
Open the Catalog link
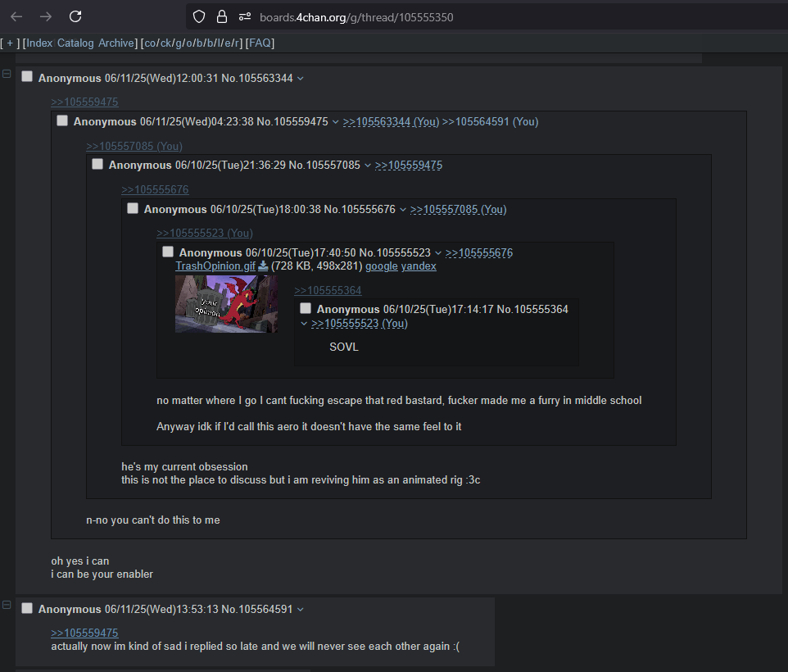pos(75,43)
